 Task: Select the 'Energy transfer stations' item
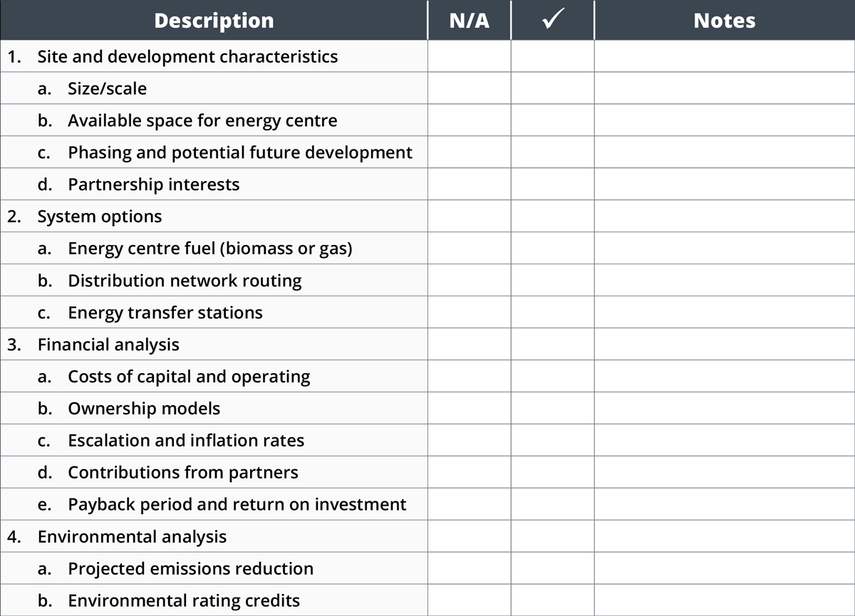[165, 313]
